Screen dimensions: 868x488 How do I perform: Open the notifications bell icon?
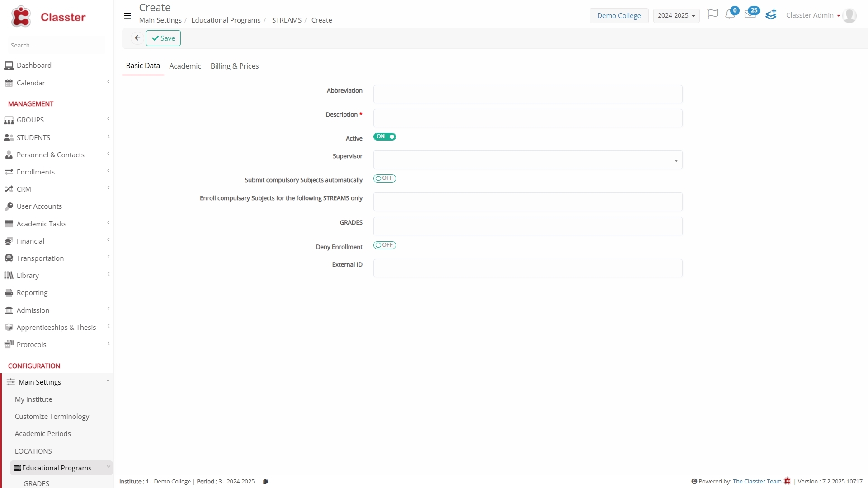click(x=730, y=14)
